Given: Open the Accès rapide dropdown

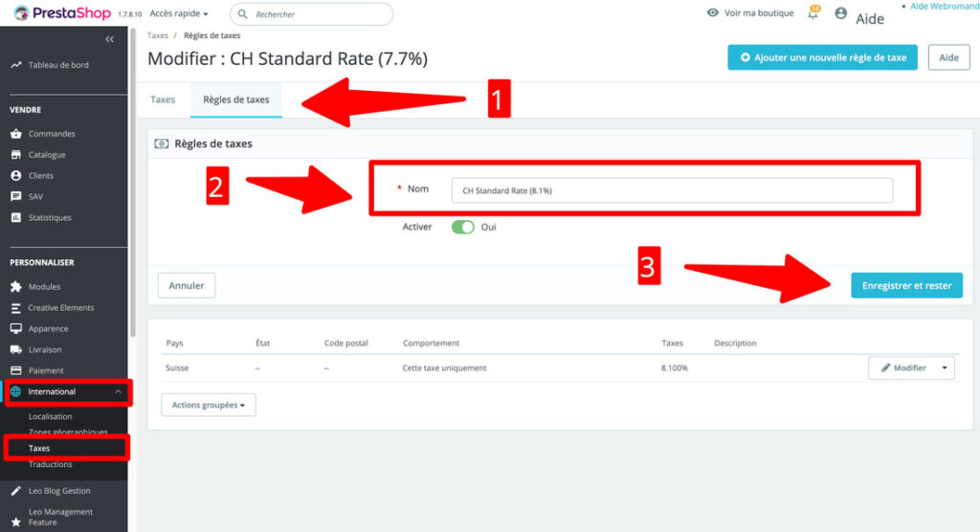Looking at the screenshot, I should (179, 14).
